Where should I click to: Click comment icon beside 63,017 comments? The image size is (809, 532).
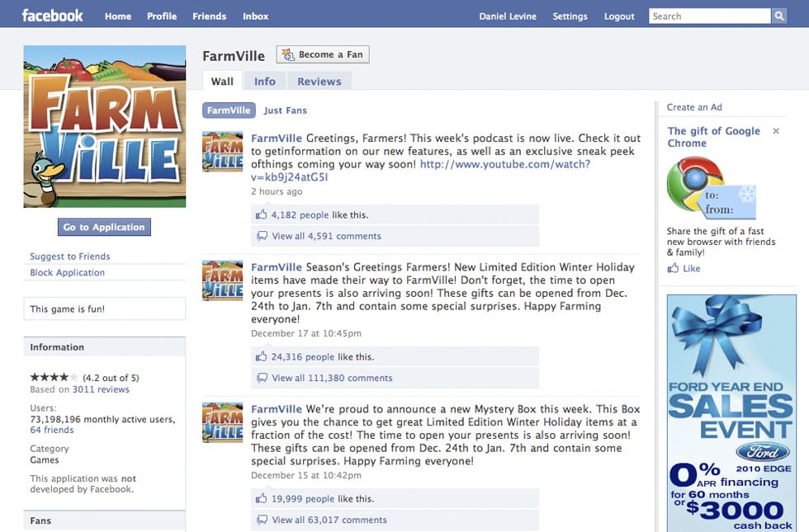263,519
